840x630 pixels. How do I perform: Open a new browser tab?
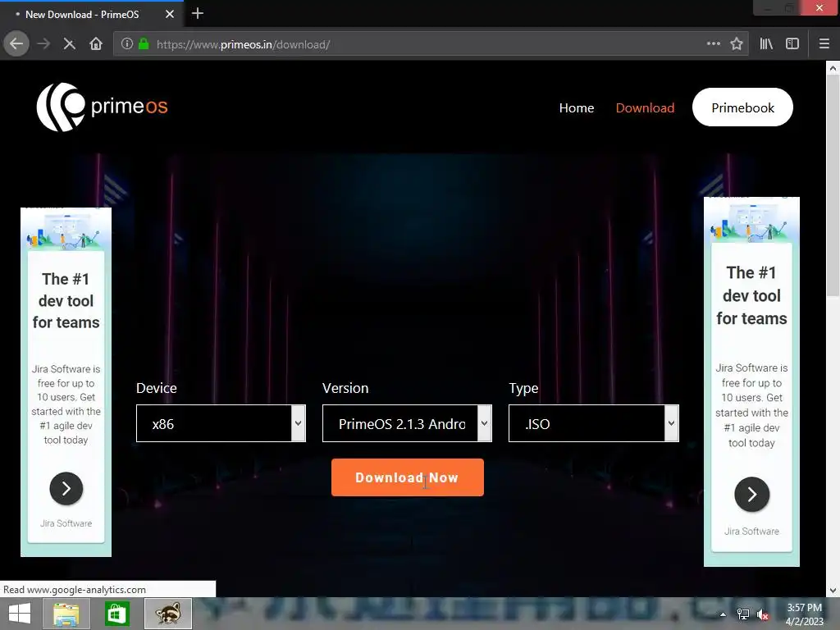tap(197, 13)
